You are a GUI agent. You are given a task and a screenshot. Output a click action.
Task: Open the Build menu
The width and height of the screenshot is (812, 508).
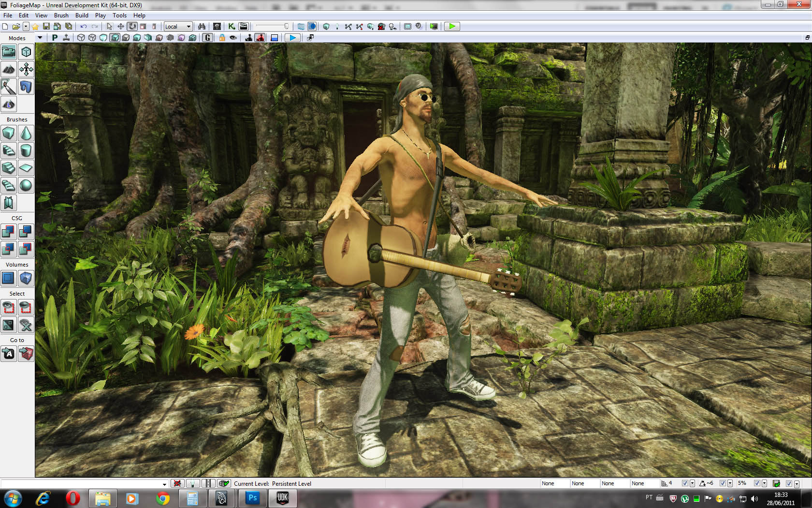[x=82, y=15]
